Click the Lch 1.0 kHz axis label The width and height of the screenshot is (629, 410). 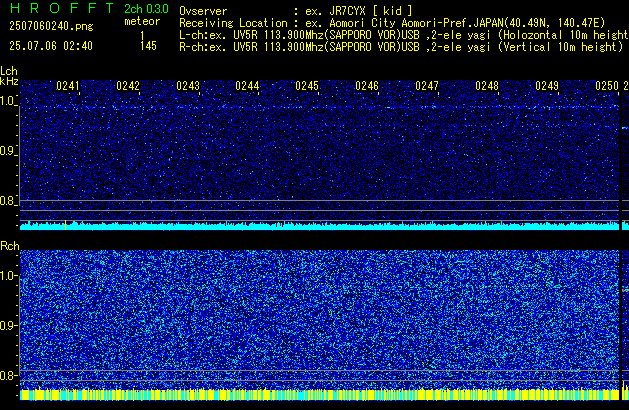coord(8,101)
